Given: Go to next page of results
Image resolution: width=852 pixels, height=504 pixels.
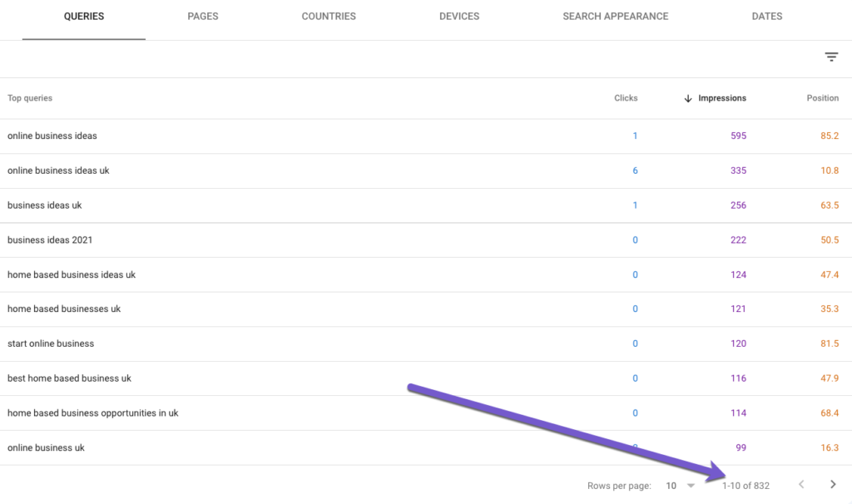Looking at the screenshot, I should 833,485.
